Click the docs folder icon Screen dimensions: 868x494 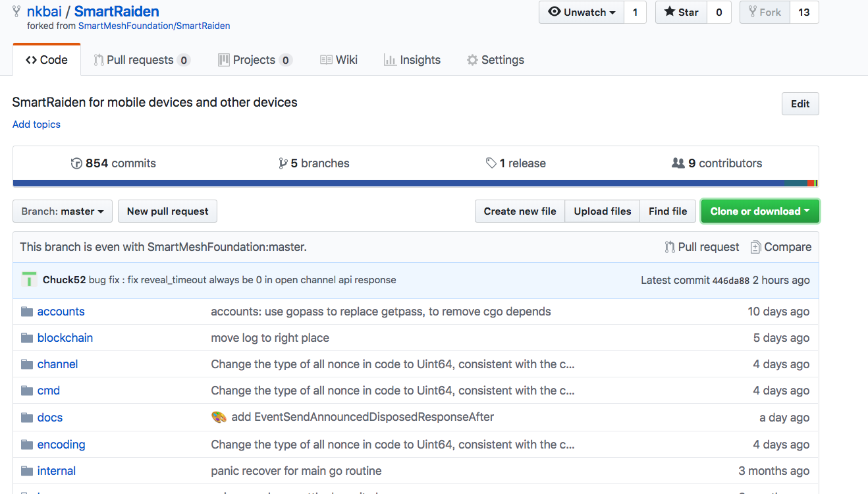click(x=27, y=418)
